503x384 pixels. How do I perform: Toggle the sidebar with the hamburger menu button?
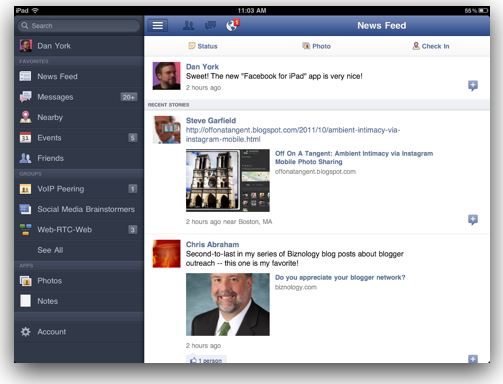158,25
